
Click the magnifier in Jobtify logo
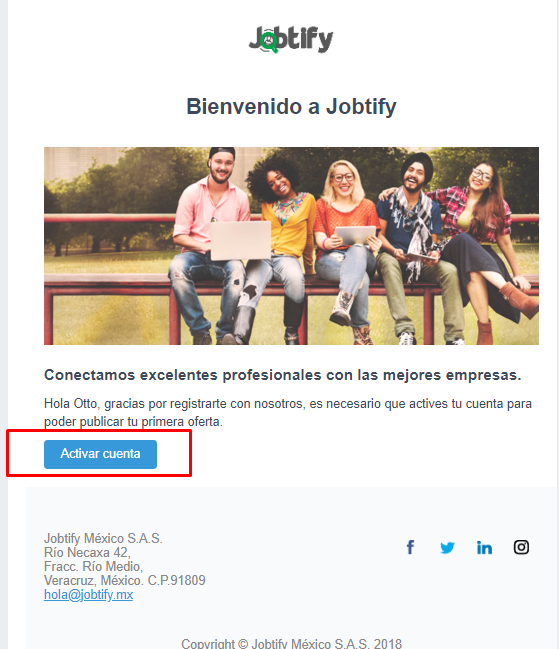(270, 42)
